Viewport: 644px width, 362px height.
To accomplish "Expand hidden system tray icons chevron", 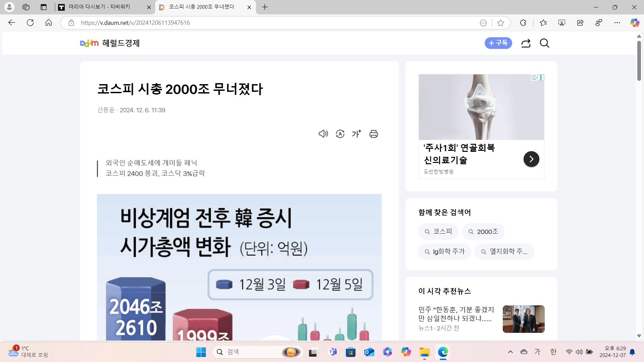I will (x=510, y=352).
